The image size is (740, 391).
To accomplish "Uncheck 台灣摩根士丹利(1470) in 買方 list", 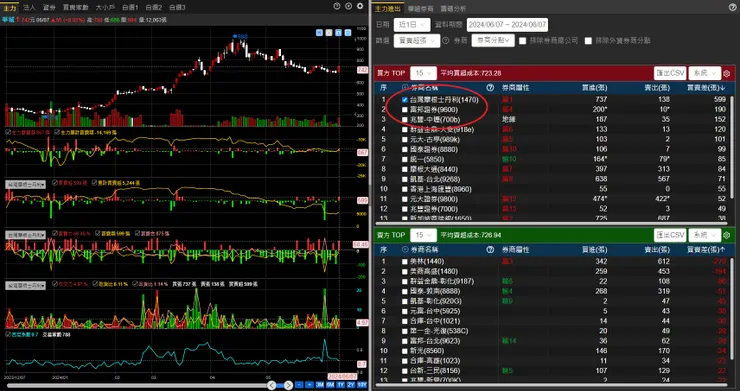I will (x=404, y=100).
